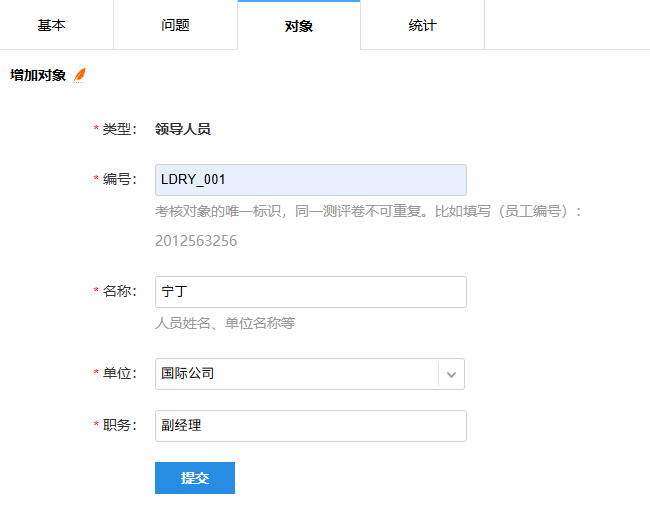Click the 类型 field label
The height and width of the screenshot is (527, 650).
119,129
